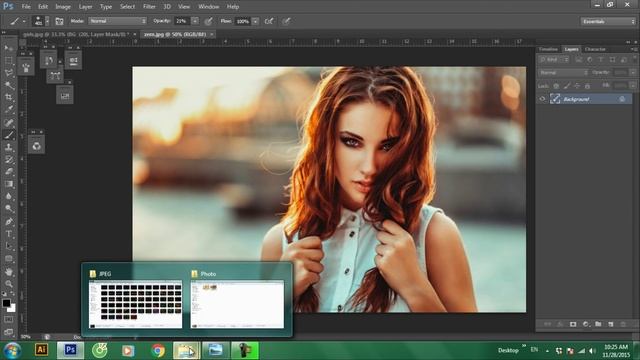Click the Opacity value field in options bar
The image size is (640, 360).
pos(182,21)
